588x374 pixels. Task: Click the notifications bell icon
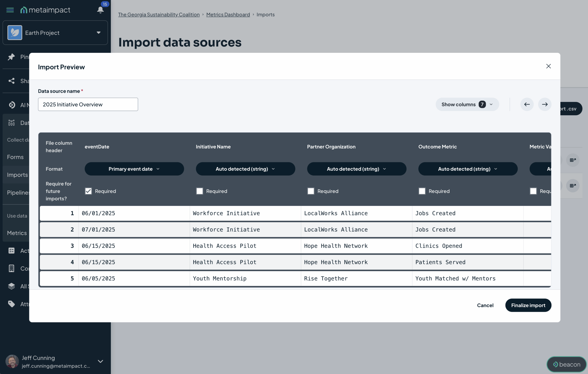coord(100,10)
